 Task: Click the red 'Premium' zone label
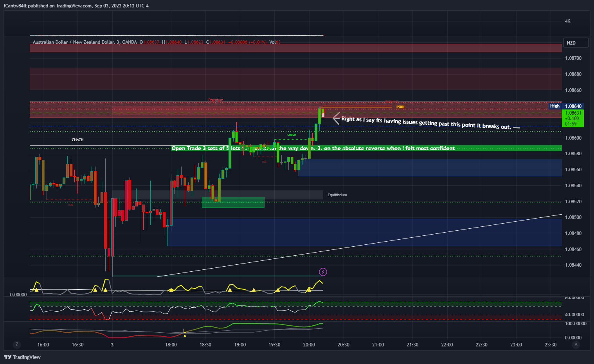pyautogui.click(x=216, y=100)
